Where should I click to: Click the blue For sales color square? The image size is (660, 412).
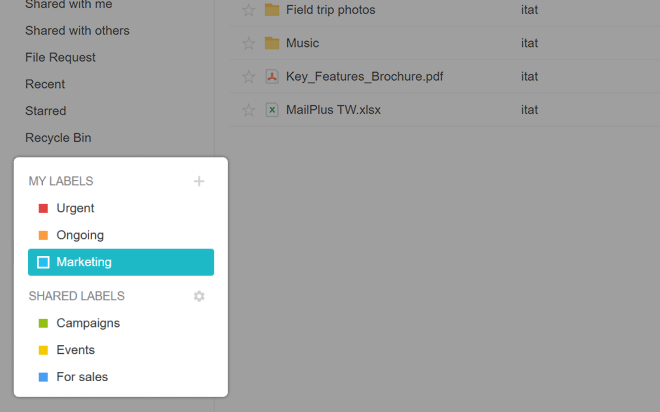coord(43,377)
